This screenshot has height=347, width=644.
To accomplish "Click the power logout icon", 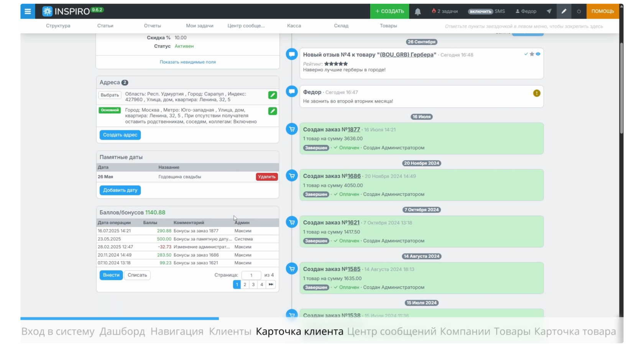I will tap(579, 11).
